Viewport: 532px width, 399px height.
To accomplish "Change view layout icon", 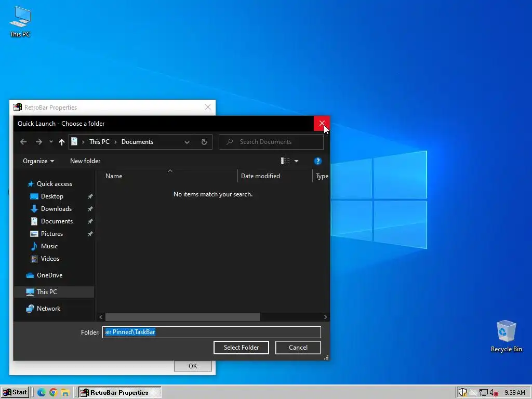I will 285,161.
